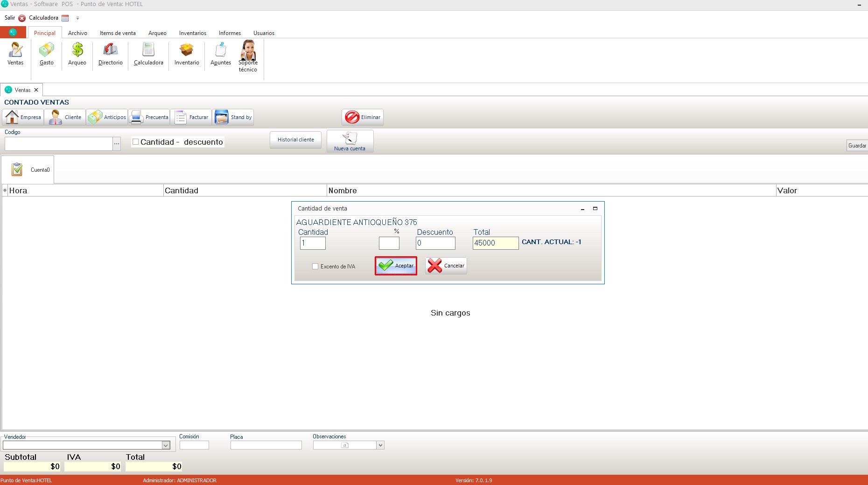Open the Directorio phone book icon
This screenshot has height=485, width=868.
tap(110, 50)
